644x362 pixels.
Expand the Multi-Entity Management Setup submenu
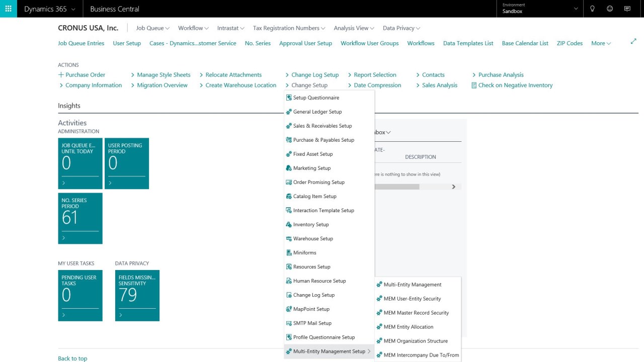click(329, 351)
